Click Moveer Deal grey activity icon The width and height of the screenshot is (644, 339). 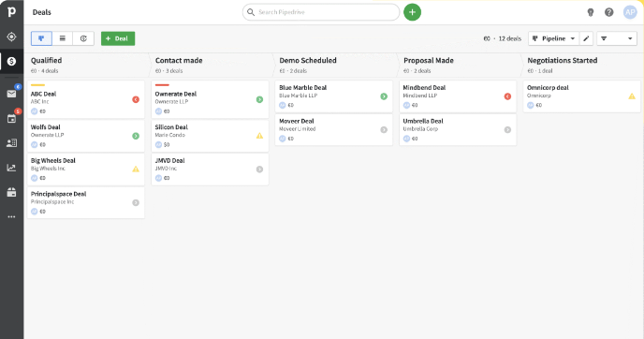[384, 130]
